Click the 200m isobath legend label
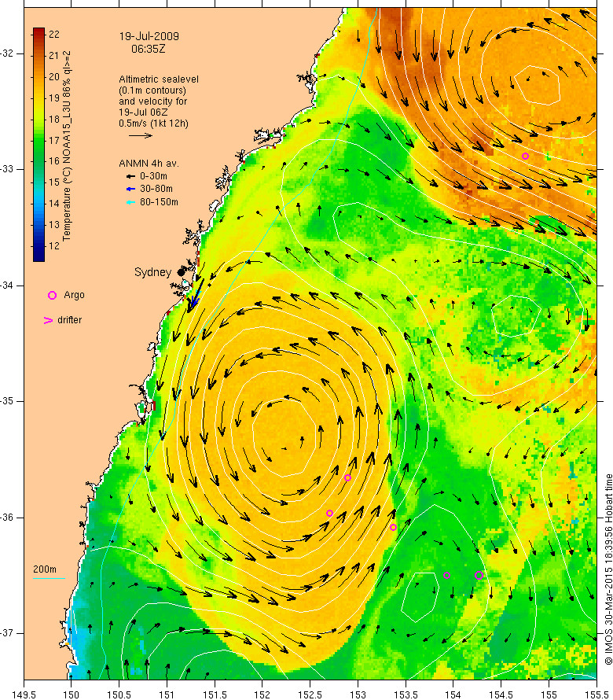Viewport: 613px width, 700px height. [x=45, y=569]
